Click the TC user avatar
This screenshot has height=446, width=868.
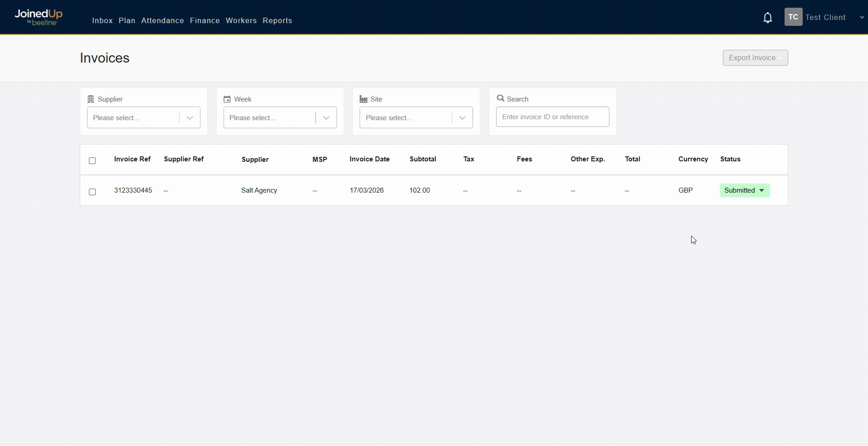[793, 17]
